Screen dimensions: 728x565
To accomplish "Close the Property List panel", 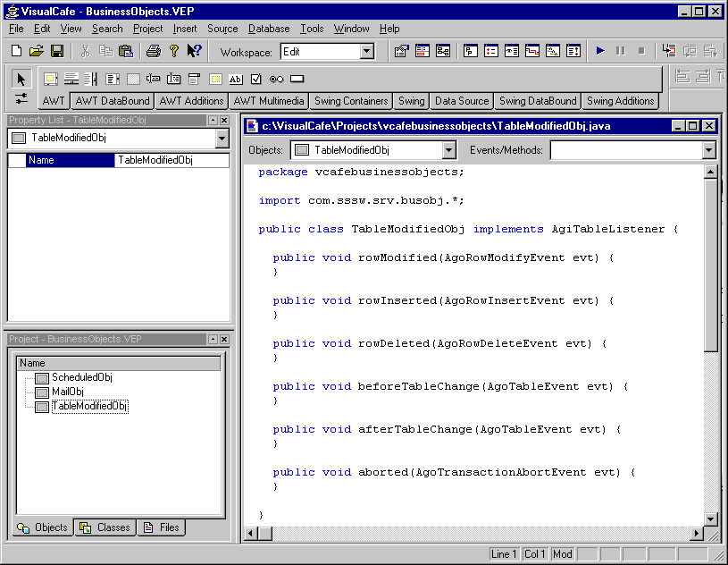I will click(224, 121).
